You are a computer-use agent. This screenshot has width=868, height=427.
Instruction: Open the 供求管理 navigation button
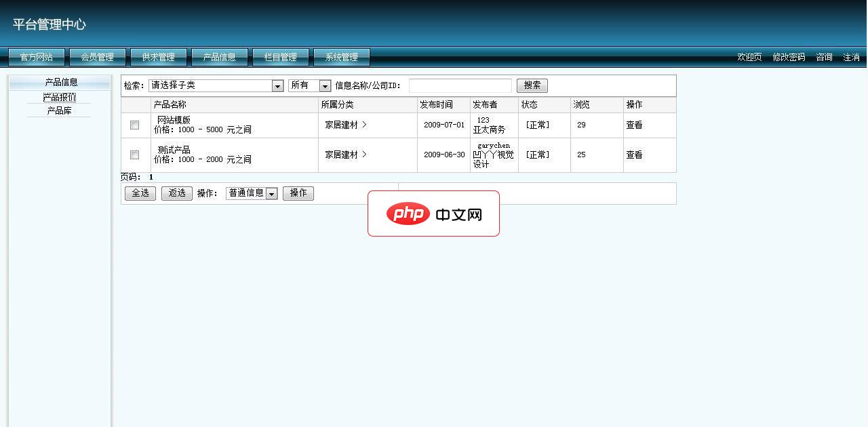point(158,57)
